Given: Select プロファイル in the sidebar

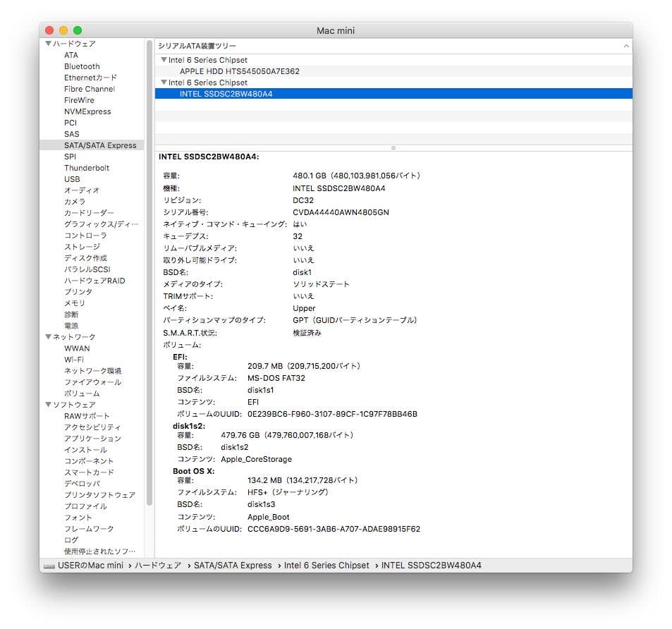Looking at the screenshot, I should point(85,506).
